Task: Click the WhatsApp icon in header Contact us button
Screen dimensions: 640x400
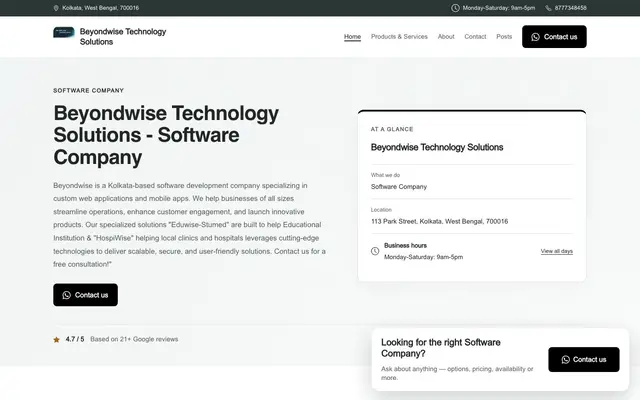Action: point(535,37)
